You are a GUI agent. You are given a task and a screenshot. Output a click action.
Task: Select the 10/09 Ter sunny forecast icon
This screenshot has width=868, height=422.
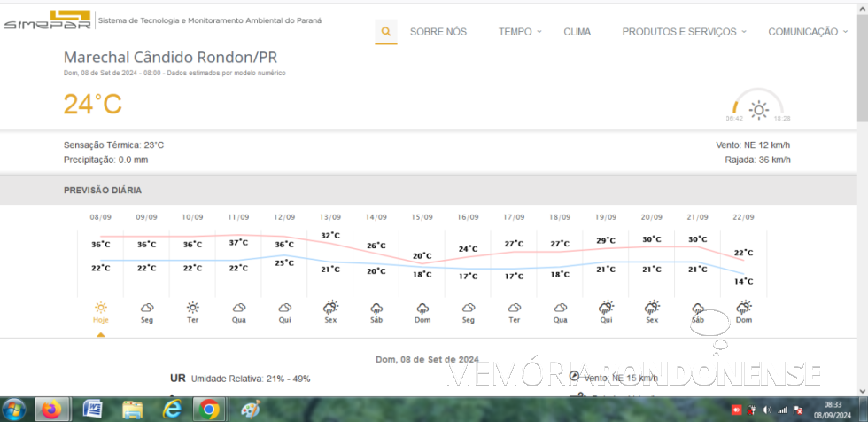(x=192, y=308)
